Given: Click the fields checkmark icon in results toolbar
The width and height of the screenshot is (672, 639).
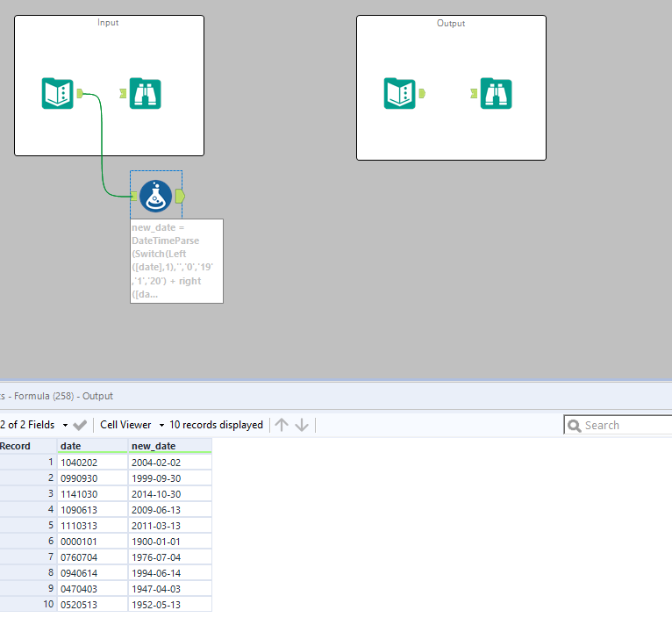Looking at the screenshot, I should pos(80,425).
